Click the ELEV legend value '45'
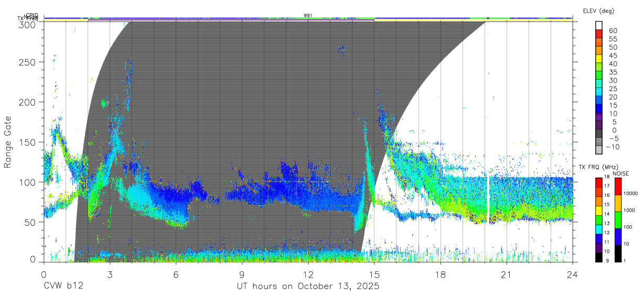 pyautogui.click(x=613, y=56)
